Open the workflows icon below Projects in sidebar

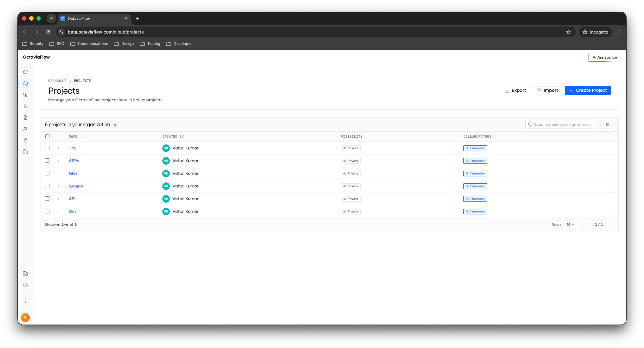click(25, 95)
